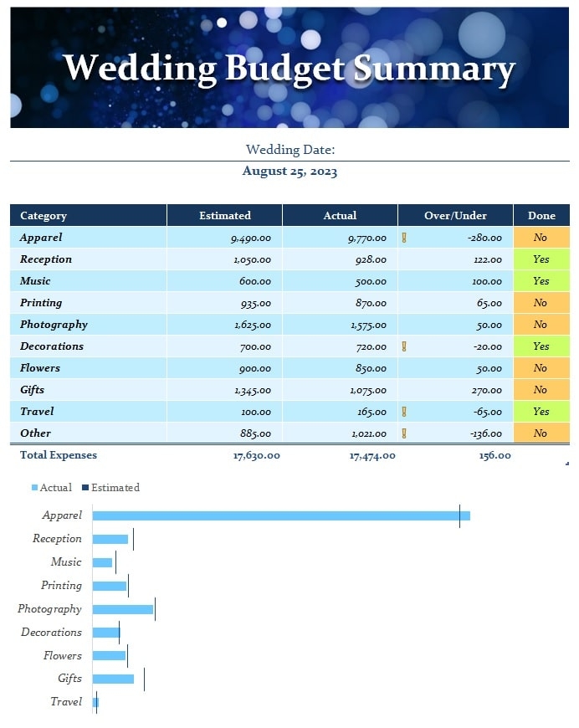Select the Done status cell for Travel
The width and height of the screenshot is (579, 728).
pyautogui.click(x=541, y=412)
